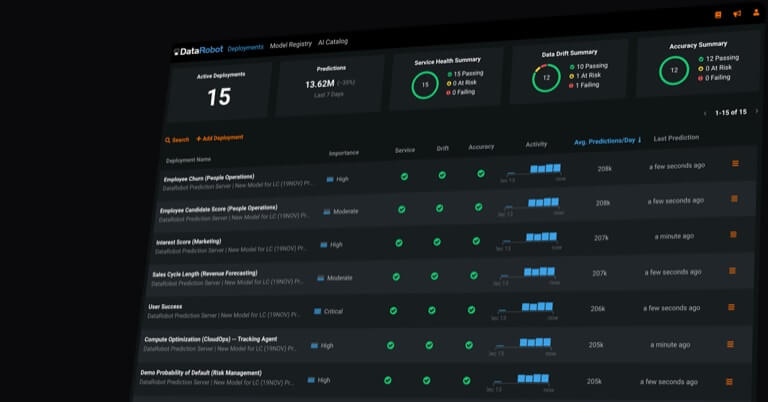This screenshot has width=768, height=402.
Task: Click the Service column header
Action: (x=405, y=150)
